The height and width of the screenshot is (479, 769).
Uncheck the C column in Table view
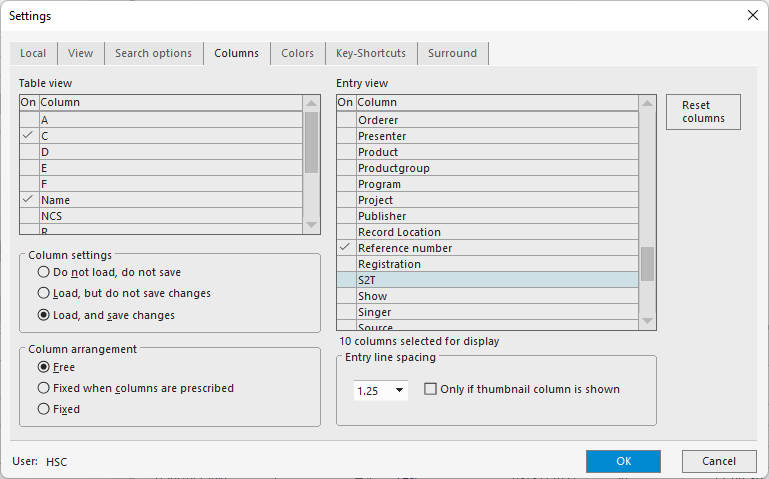[28, 136]
